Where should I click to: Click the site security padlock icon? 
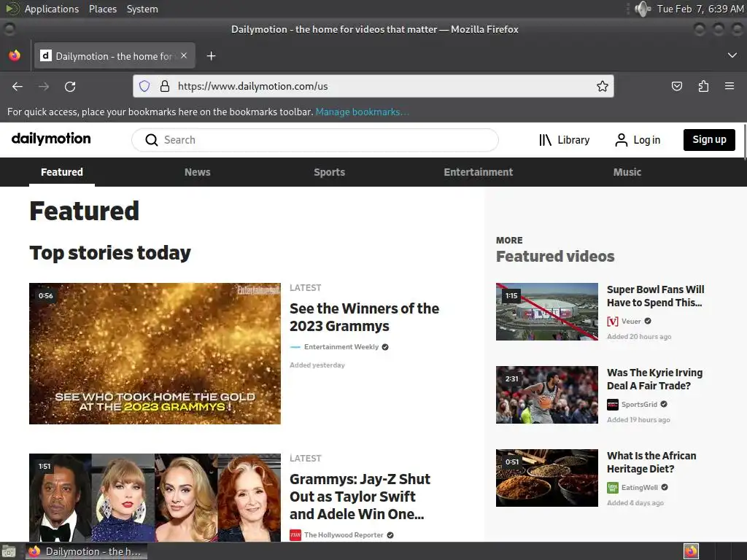click(x=165, y=86)
